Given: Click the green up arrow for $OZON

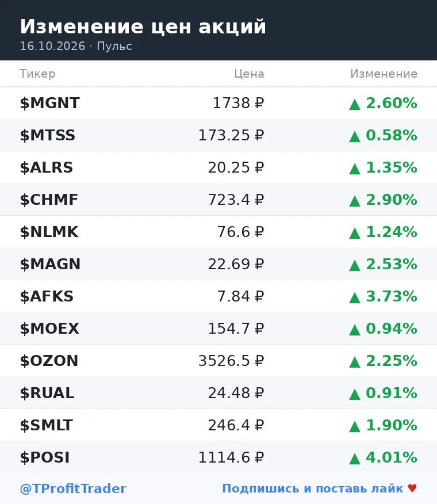Looking at the screenshot, I should click(x=355, y=362).
